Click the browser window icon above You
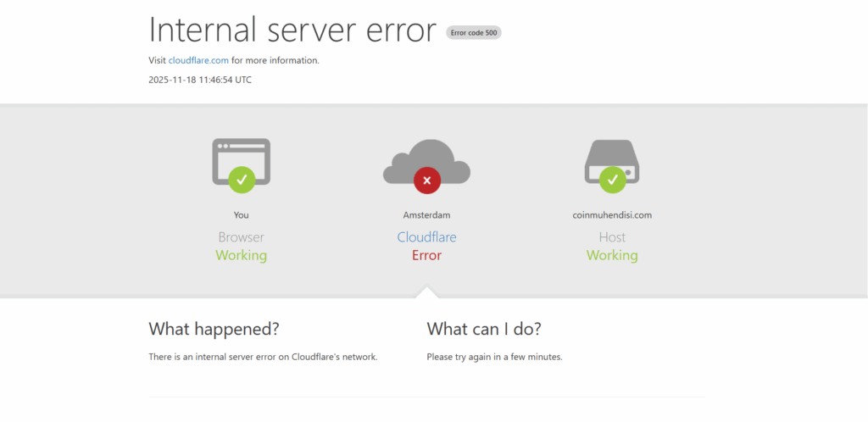 coord(242,165)
